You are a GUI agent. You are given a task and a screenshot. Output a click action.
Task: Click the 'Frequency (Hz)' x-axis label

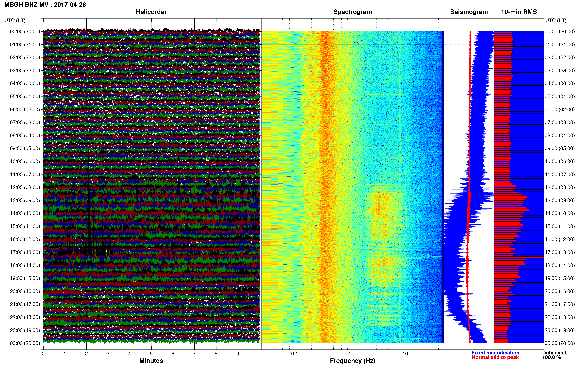click(352, 361)
